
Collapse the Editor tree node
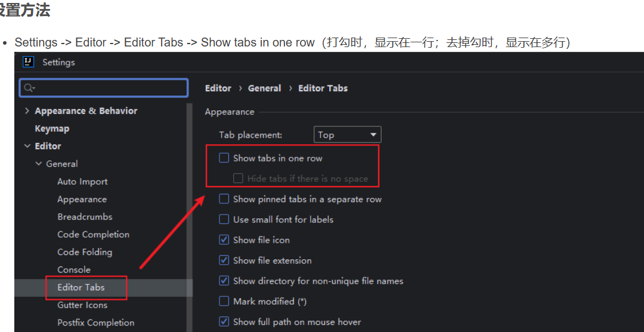coord(27,146)
